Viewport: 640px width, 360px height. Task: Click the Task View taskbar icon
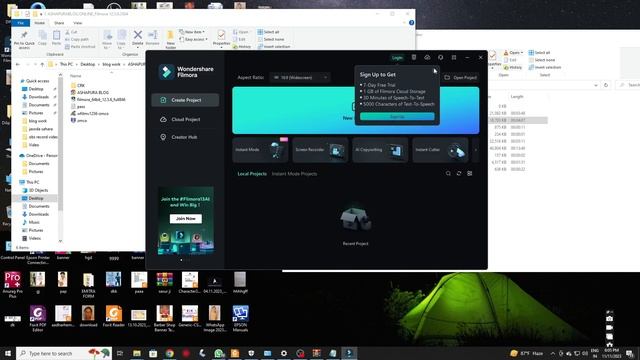120,353
